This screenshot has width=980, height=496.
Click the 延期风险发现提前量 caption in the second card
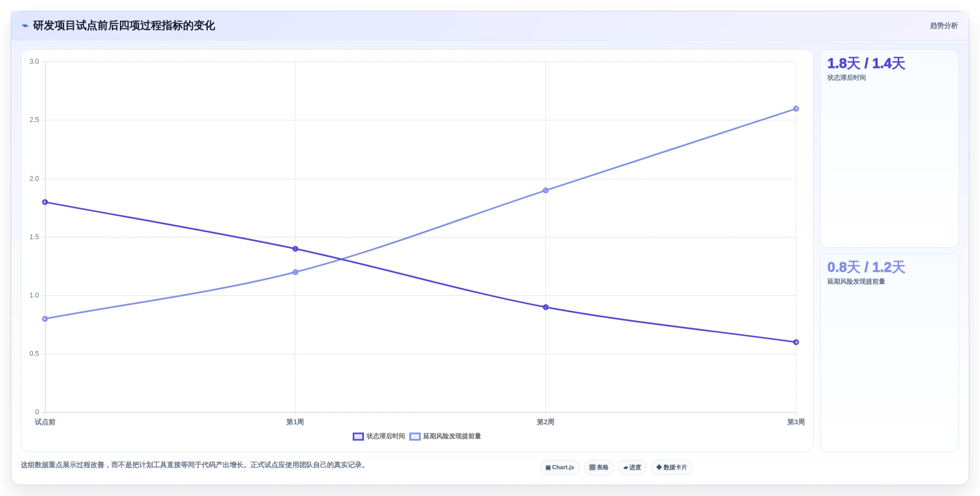856,281
